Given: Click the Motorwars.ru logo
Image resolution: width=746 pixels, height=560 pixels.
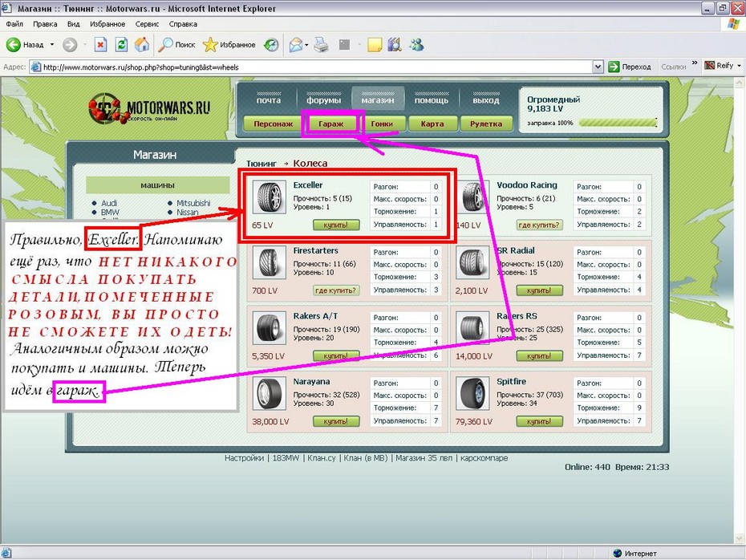Looking at the screenshot, I should click(149, 108).
